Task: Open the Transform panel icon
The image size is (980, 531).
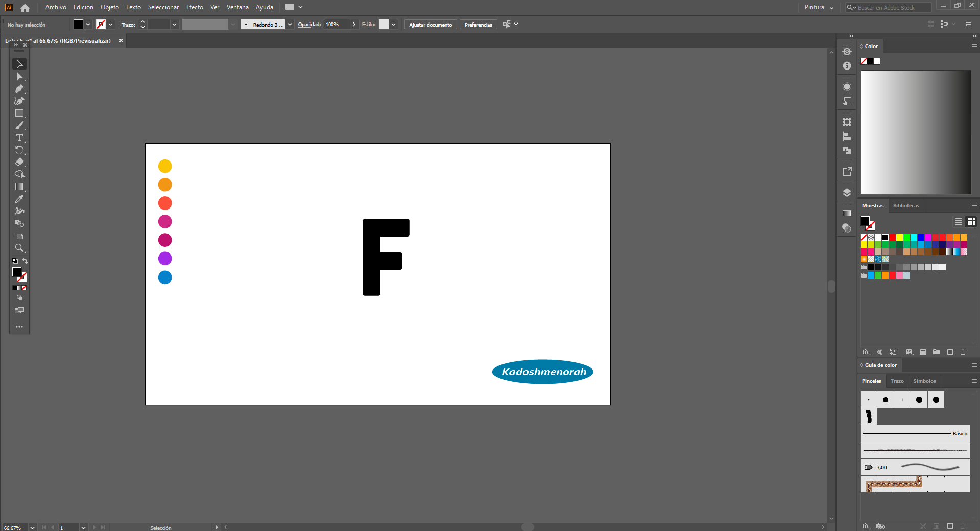Action: point(847,122)
